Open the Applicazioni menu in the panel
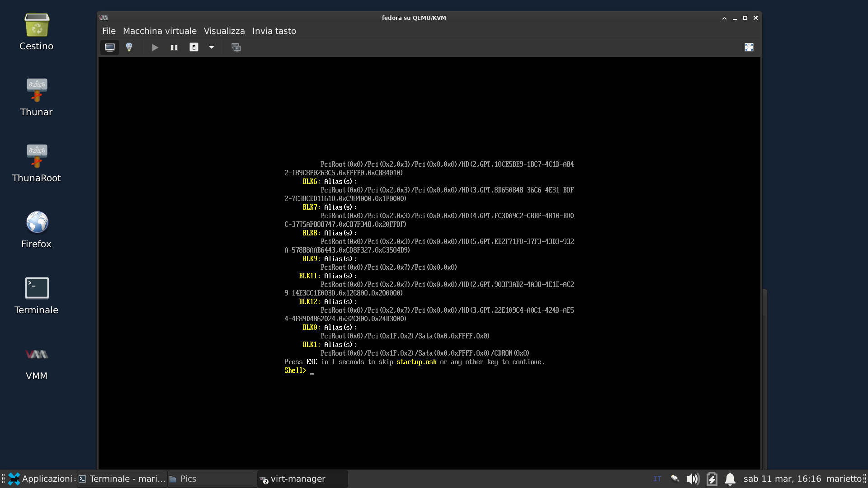 [x=40, y=479]
